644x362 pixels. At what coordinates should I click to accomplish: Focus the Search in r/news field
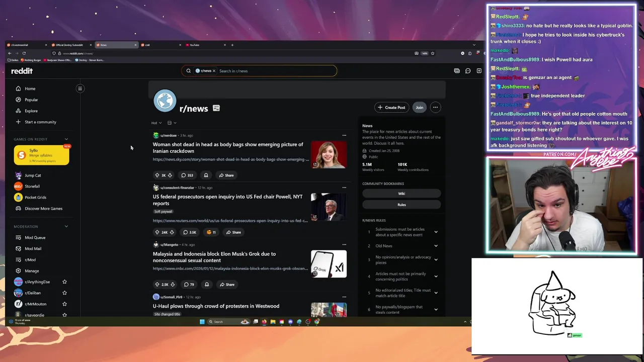276,71
